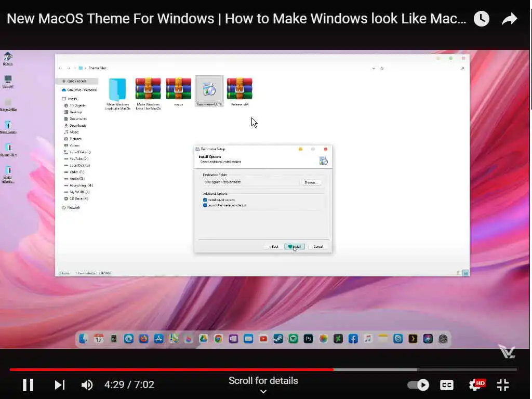Toggle the autoplay switch
The width and height of the screenshot is (532, 399).
coord(418,385)
